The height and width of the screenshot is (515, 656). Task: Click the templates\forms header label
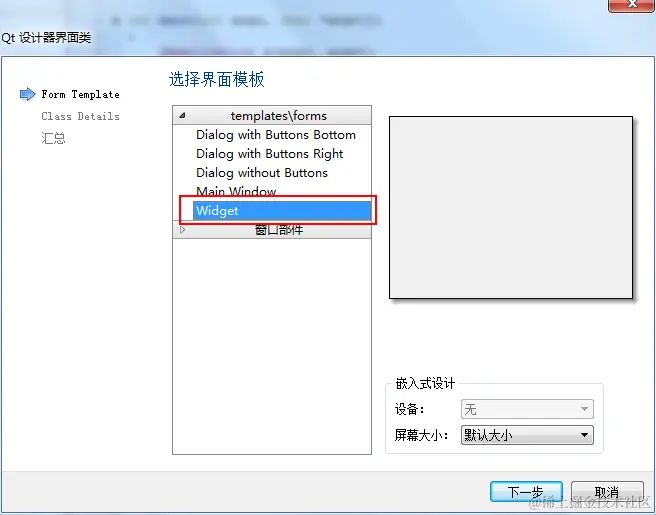click(278, 115)
